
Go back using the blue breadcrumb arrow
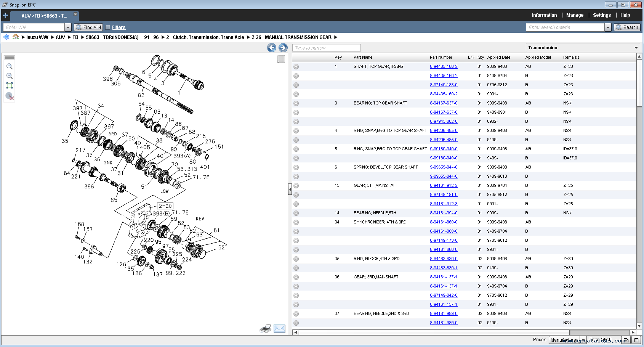6,37
